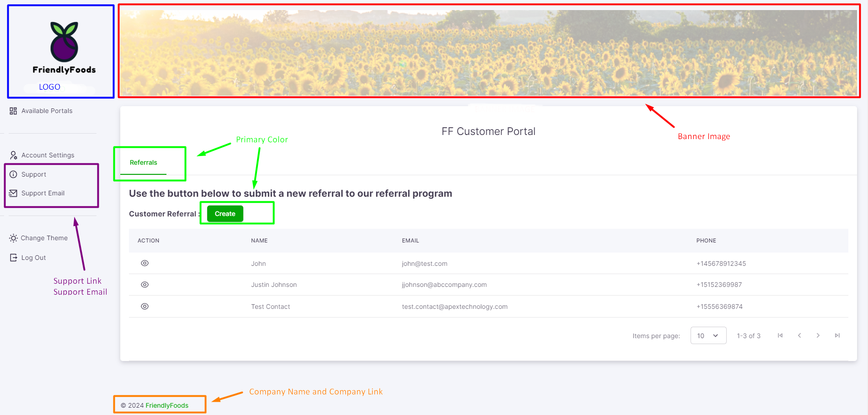This screenshot has height=415, width=868.
Task: Click the sunflower banner image
Action: point(488,53)
